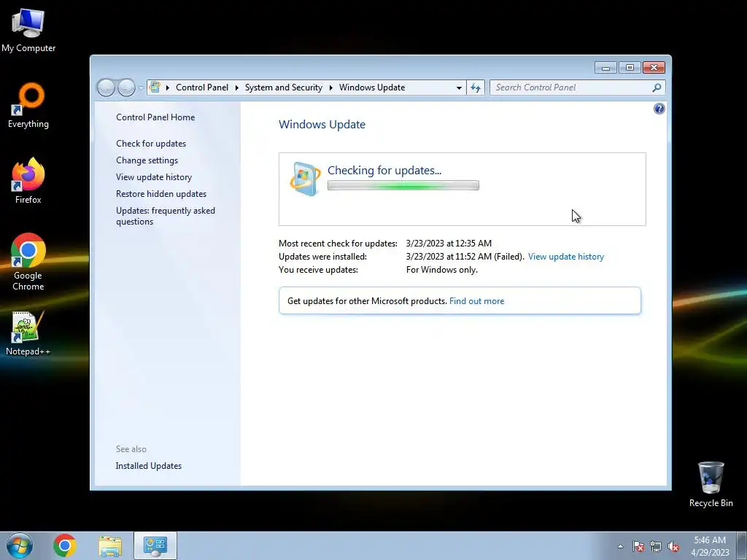Close the Windows Update window
This screenshot has width=747, height=560.
click(654, 68)
